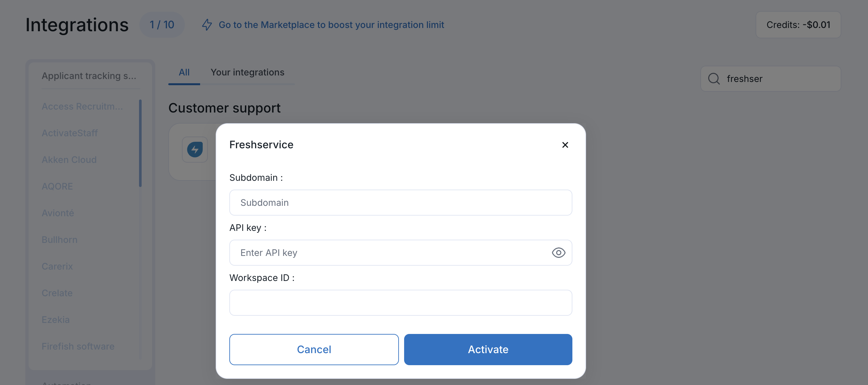Select Access Recruitm... in the sidebar
The width and height of the screenshot is (868, 385).
coord(82,106)
